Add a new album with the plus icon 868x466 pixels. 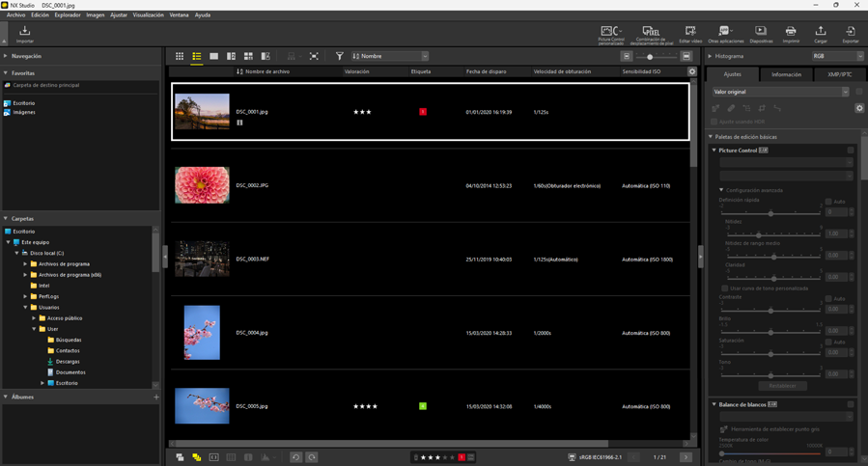(x=156, y=397)
